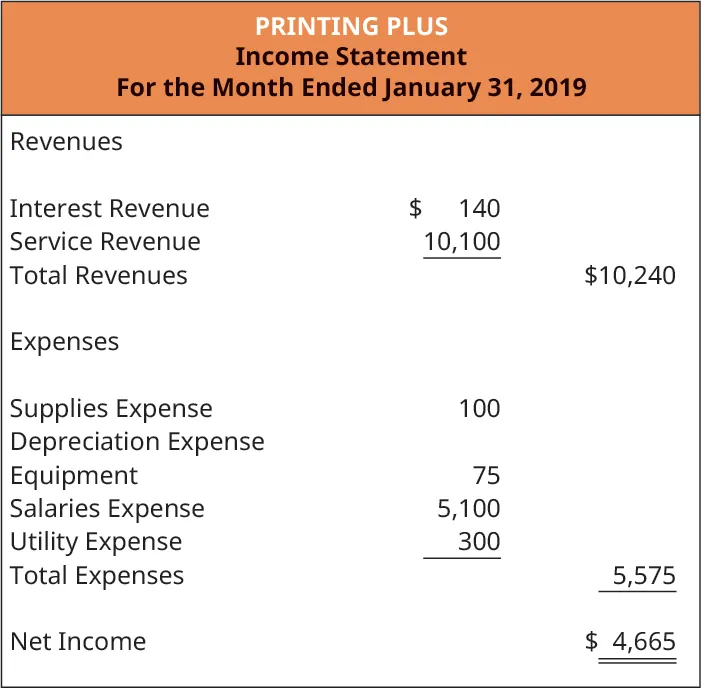Click the PRINTING PLUS company title
701x688 pixels.
pos(350,25)
